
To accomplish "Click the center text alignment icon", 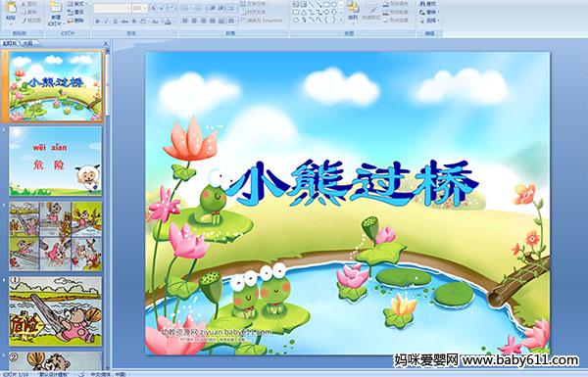I will (195, 21).
